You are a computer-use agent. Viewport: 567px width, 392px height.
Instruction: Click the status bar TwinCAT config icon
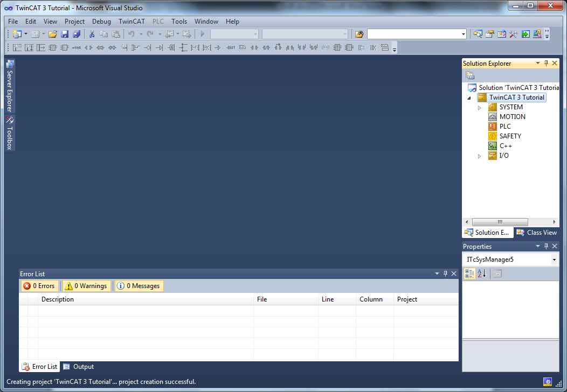tap(548, 382)
